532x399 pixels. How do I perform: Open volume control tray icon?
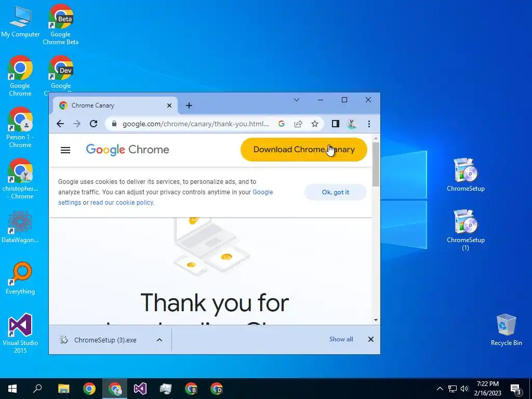(x=464, y=389)
